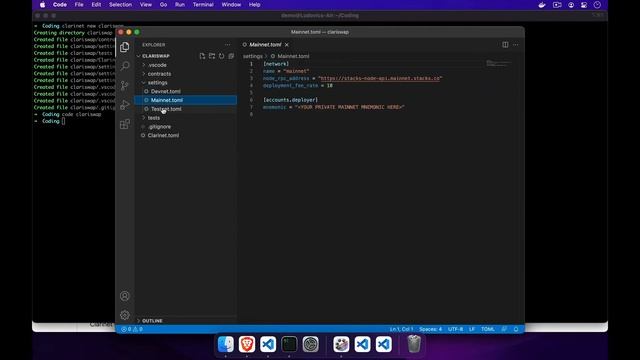Image resolution: width=640 pixels, height=360 pixels.
Task: Click the Docker whale menu bar icon
Action: coord(542,5)
